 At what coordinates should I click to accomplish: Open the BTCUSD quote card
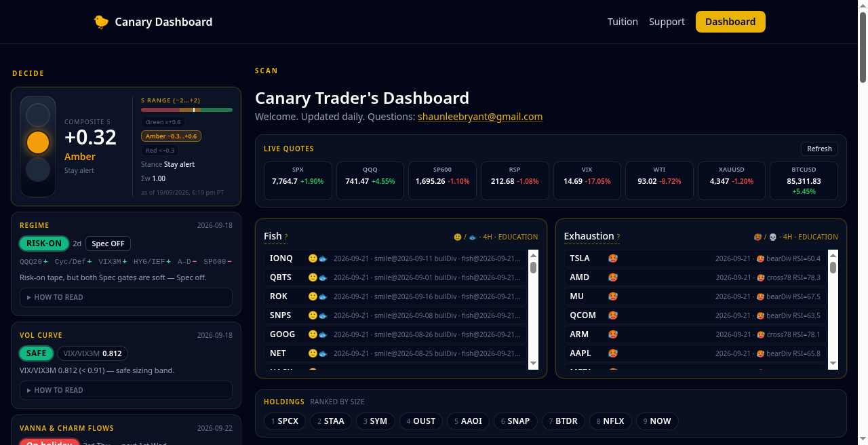[804, 181]
